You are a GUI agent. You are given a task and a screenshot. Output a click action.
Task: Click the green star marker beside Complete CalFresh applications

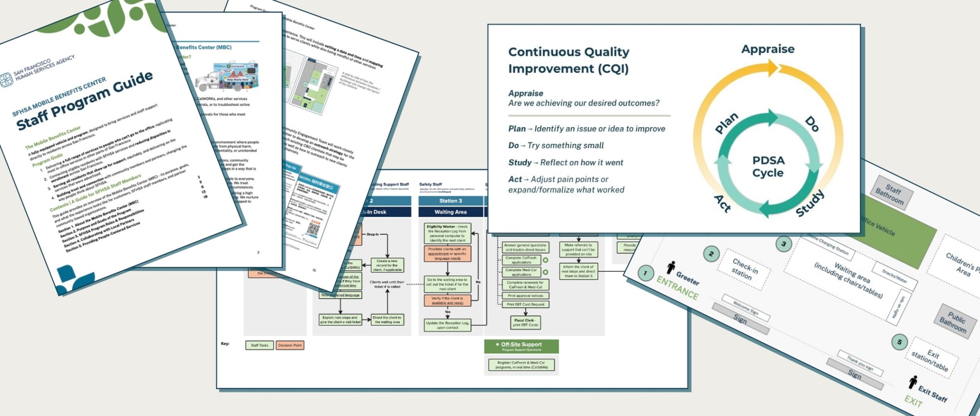tap(545, 260)
